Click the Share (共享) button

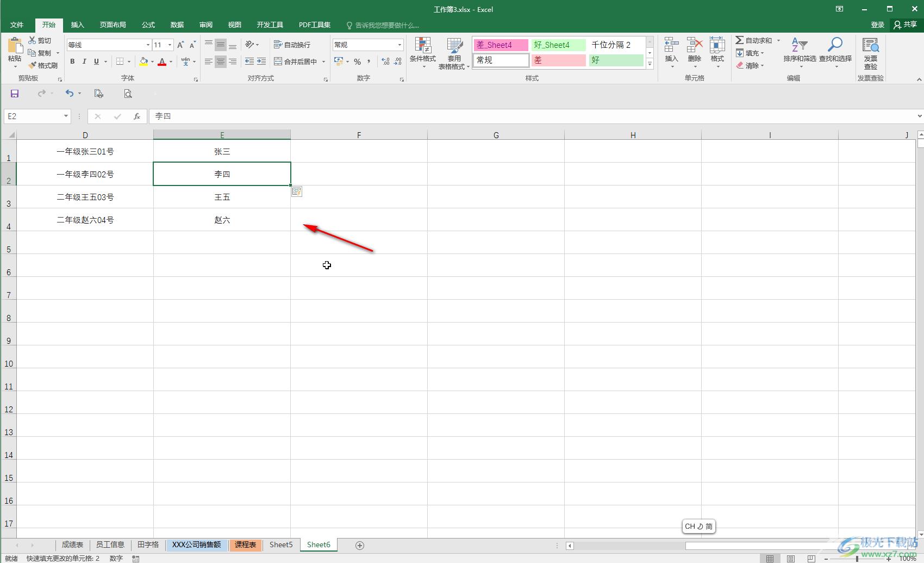905,25
